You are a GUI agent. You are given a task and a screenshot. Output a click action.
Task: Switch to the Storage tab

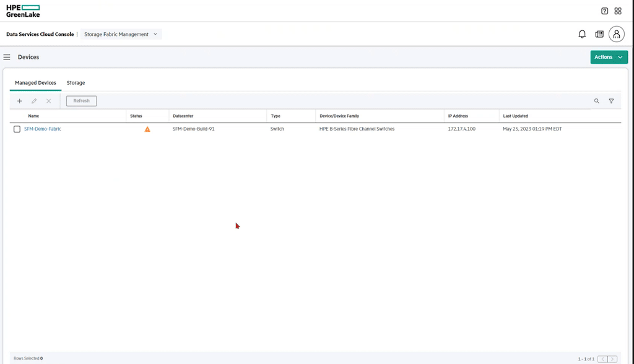[76, 83]
